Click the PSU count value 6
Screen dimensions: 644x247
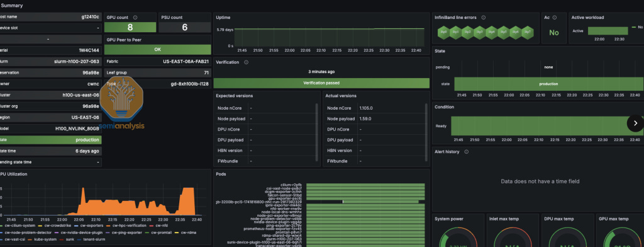coord(185,28)
